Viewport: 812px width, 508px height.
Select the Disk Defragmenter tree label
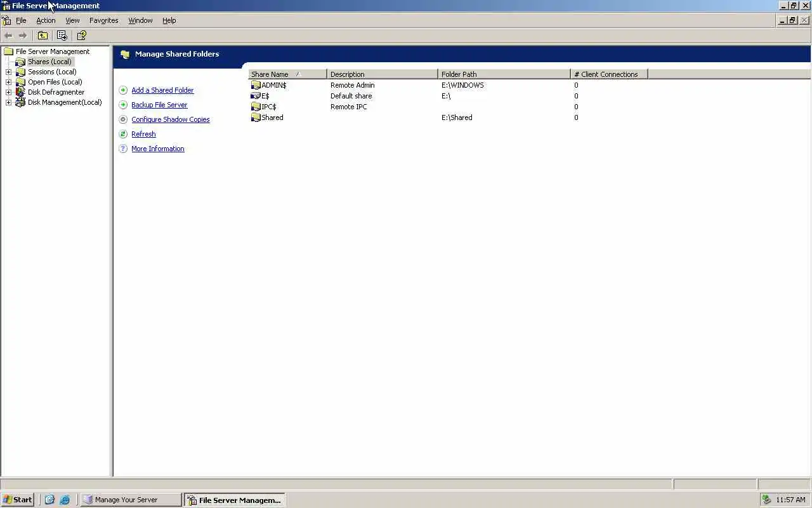56,92
